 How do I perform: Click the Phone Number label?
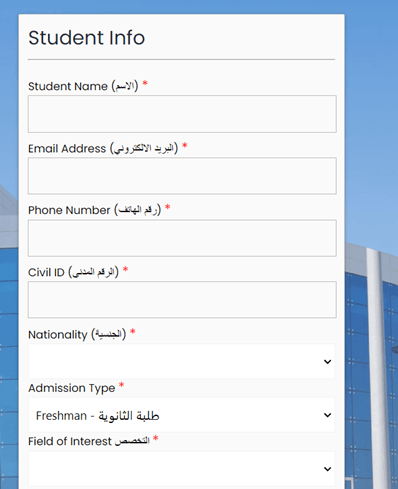pyautogui.click(x=95, y=210)
